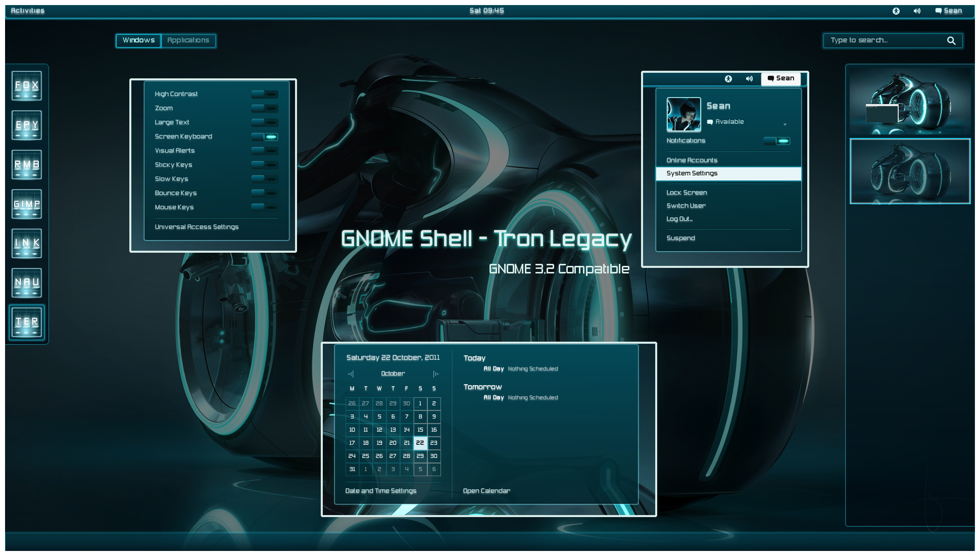The image size is (980, 556).
Task: Switch to the Applications tab
Action: (x=188, y=40)
